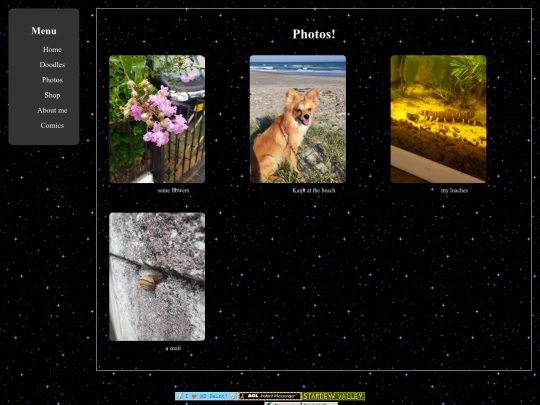Select Photos in the sidebar menu
This screenshot has height=405, width=540.
tap(52, 80)
